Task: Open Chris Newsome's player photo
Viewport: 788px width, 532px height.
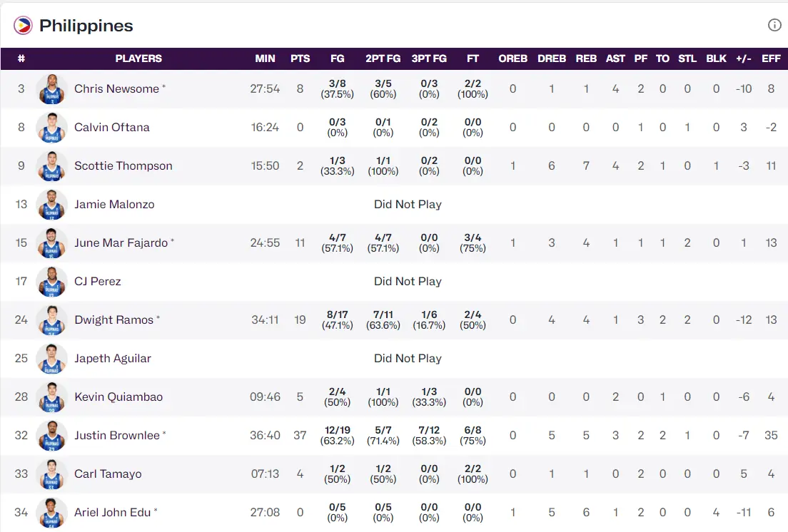Action: pos(51,89)
